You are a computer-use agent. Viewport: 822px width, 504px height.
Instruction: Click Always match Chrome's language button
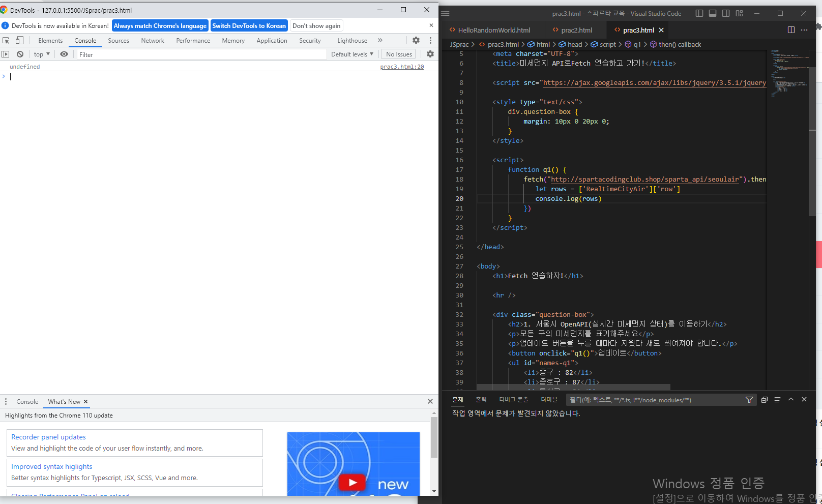pos(160,26)
